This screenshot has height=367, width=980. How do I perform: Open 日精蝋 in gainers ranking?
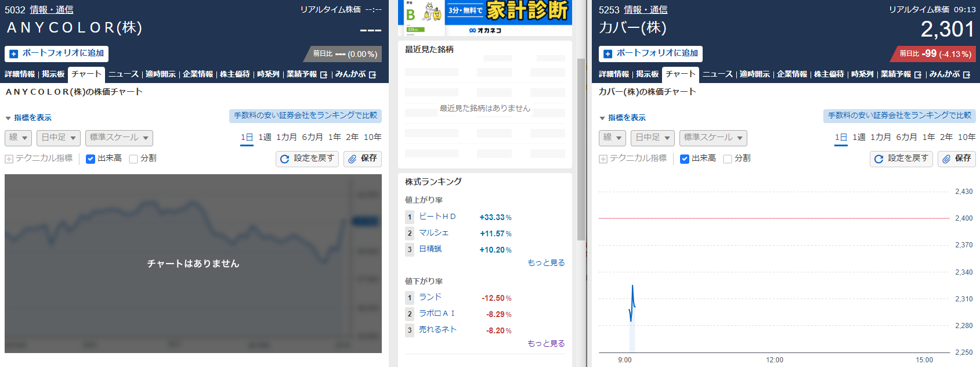(431, 249)
